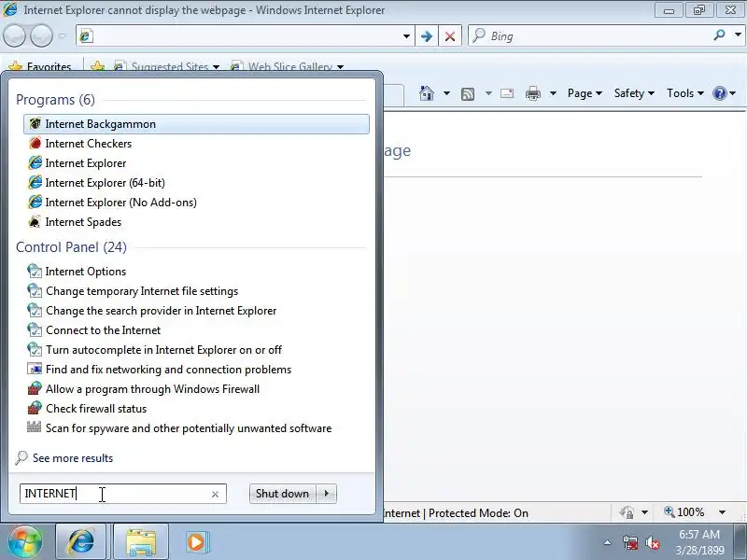Select Scan for spyware and other unwanted software
This screenshot has width=747, height=560.
point(189,428)
